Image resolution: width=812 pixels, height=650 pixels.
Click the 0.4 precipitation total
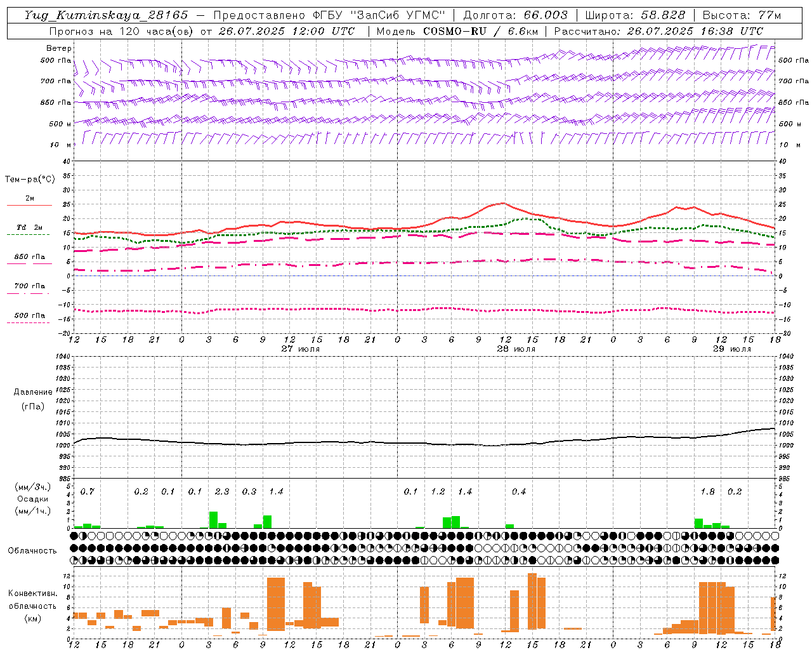(x=519, y=491)
